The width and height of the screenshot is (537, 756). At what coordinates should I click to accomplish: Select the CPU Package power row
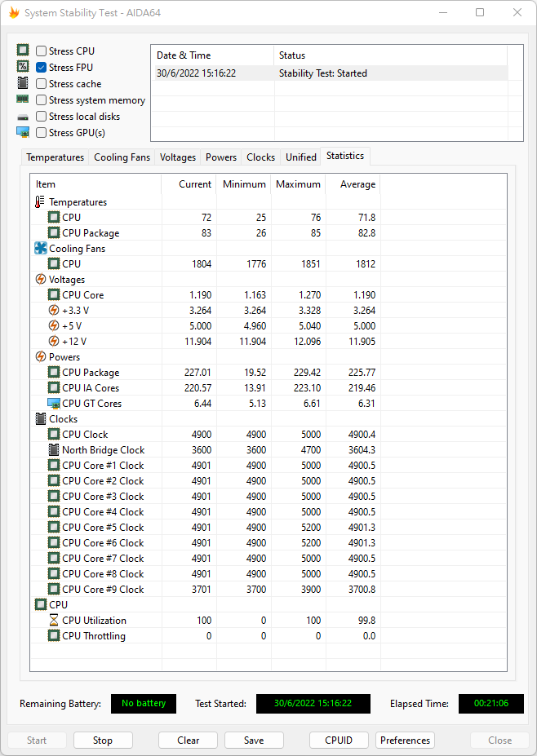point(268,372)
